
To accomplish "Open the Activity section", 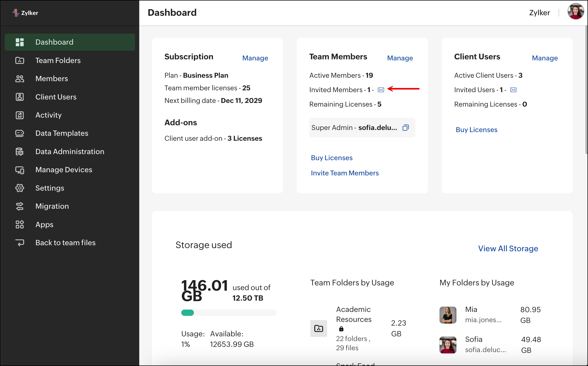I will click(48, 115).
